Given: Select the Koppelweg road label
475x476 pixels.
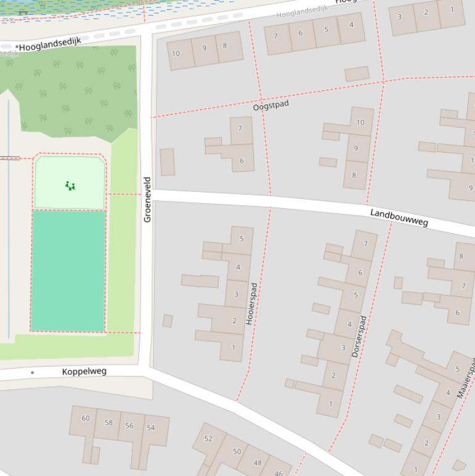Looking at the screenshot, I should 84,372.
